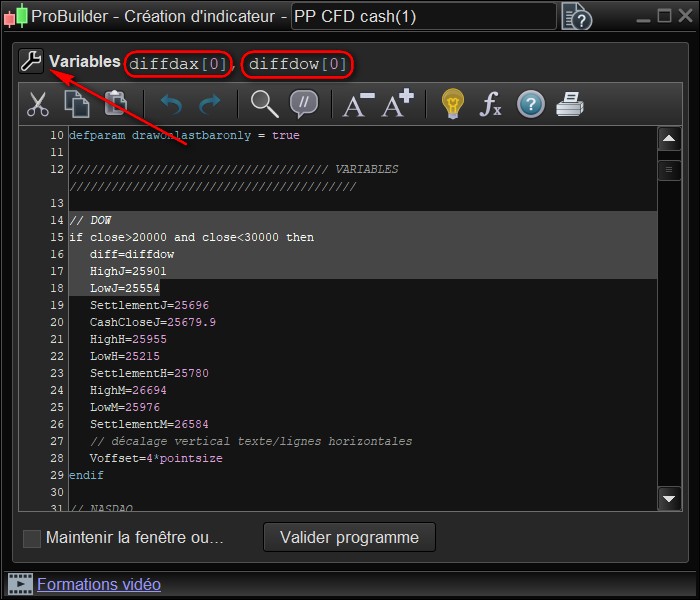Click the Valider programme button
Image resolution: width=700 pixels, height=600 pixels.
(x=349, y=537)
